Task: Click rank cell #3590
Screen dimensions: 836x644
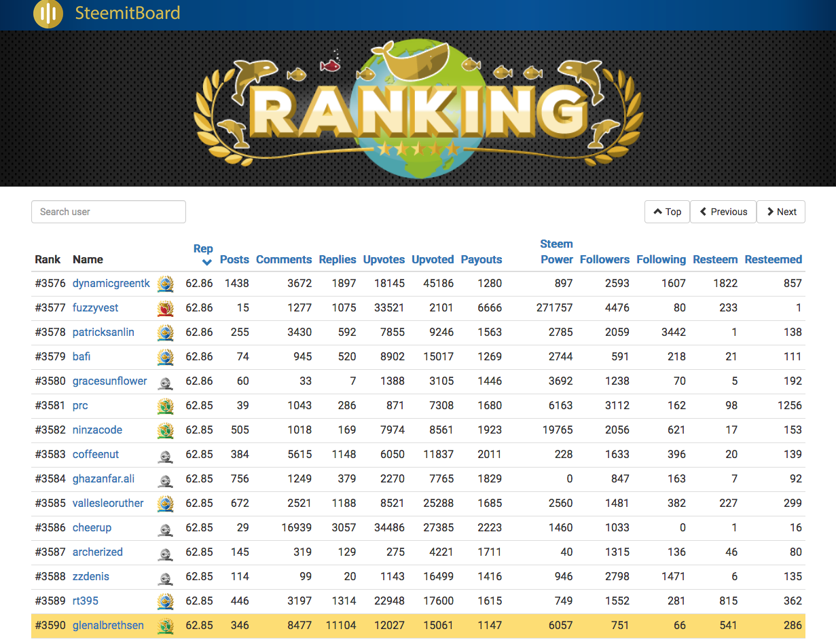Action: 51,625
